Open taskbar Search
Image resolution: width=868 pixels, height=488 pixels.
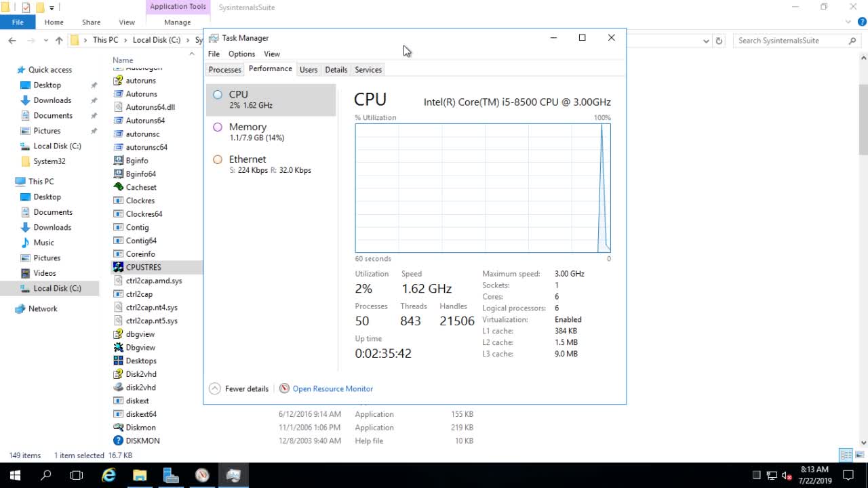click(x=46, y=475)
